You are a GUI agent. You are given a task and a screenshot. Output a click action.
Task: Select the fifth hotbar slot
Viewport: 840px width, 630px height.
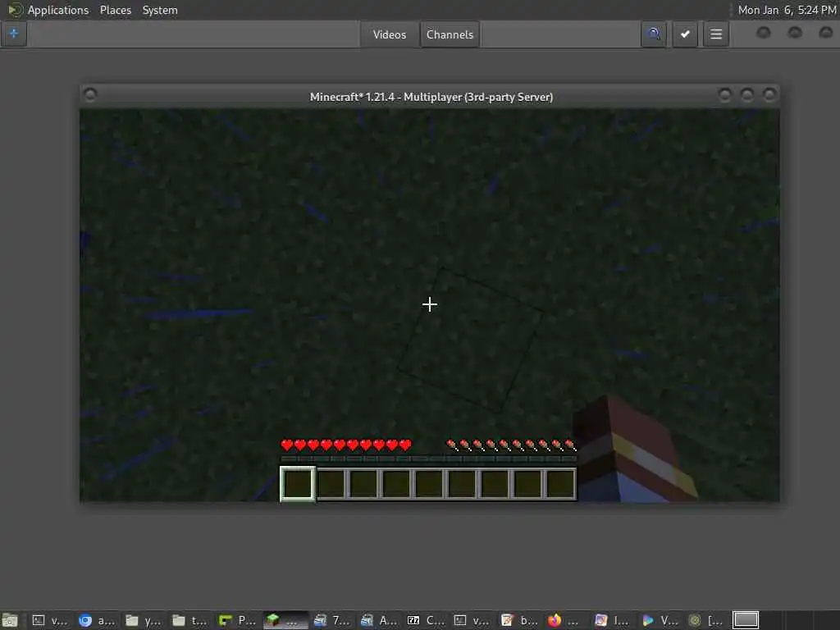(429, 484)
